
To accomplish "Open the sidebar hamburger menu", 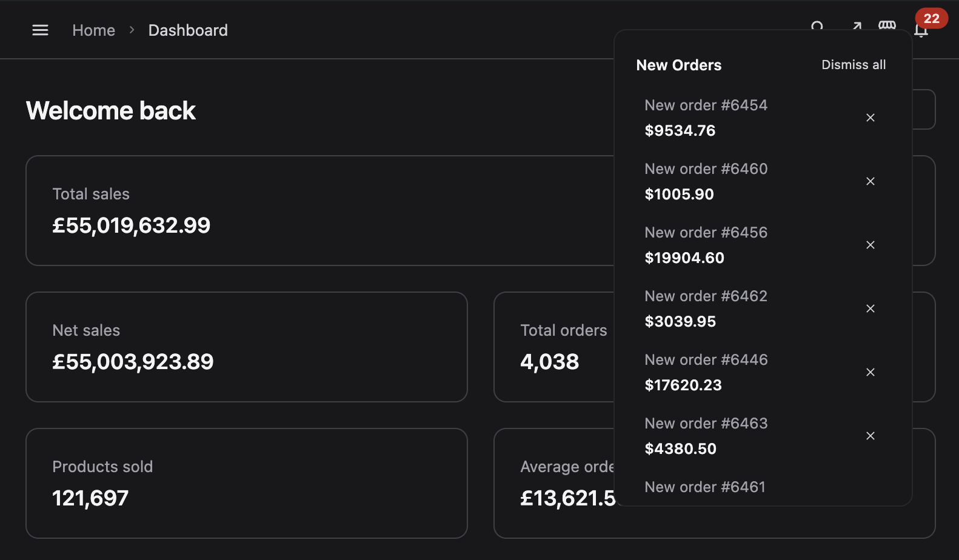I will [40, 30].
